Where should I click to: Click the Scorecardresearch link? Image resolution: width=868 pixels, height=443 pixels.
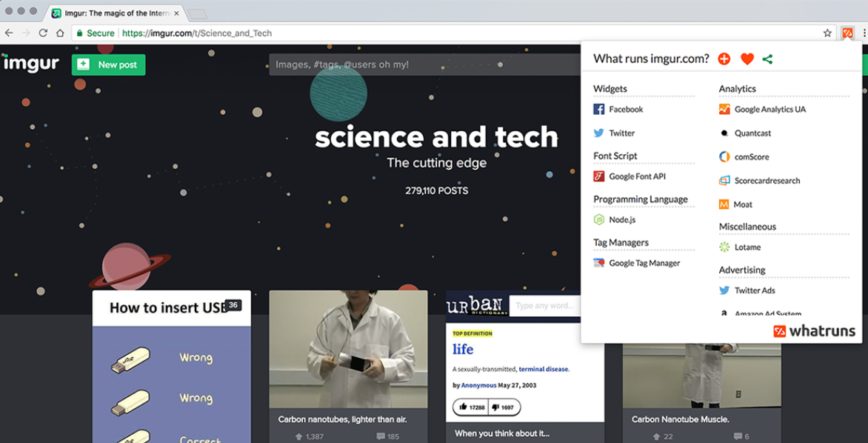coord(767,181)
